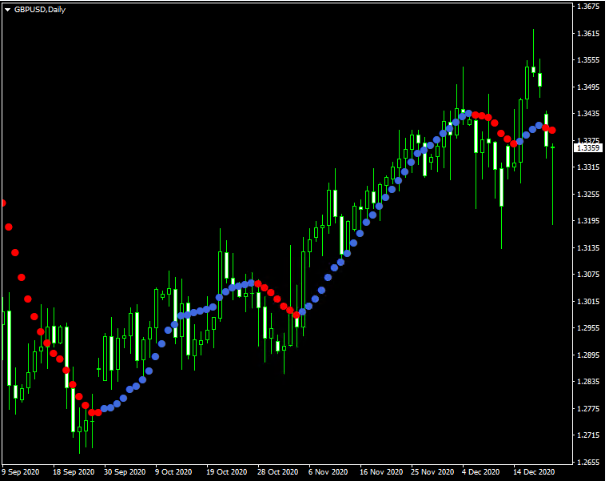Select the lowest red indicator dot near 1.2775
This screenshot has height=481, width=606.
pyautogui.click(x=92, y=412)
